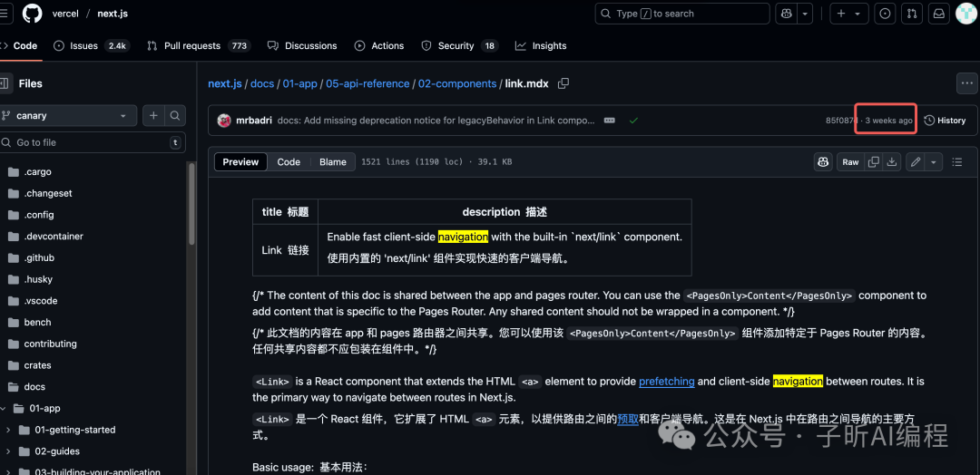
Task: Go to next.js repository link
Action: [113, 13]
